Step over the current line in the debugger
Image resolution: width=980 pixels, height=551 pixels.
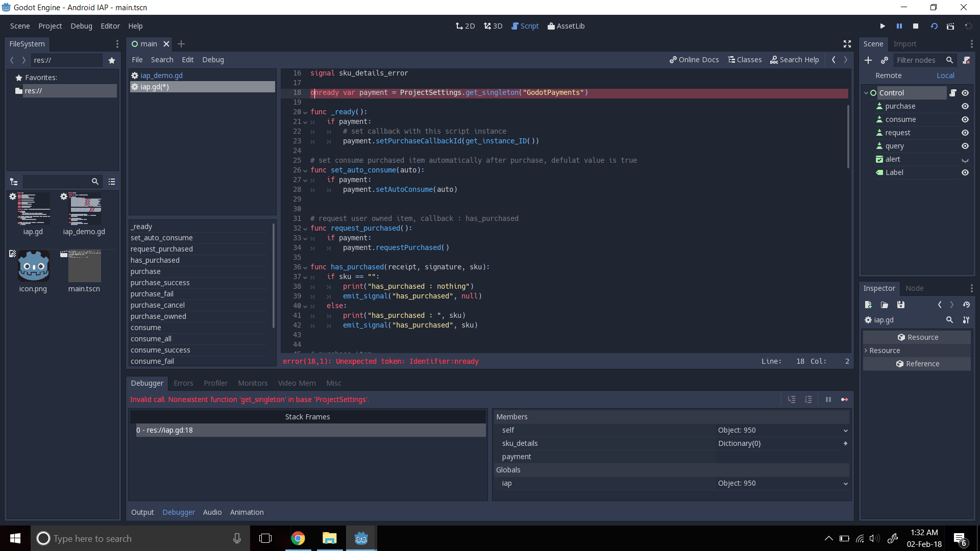(808, 399)
